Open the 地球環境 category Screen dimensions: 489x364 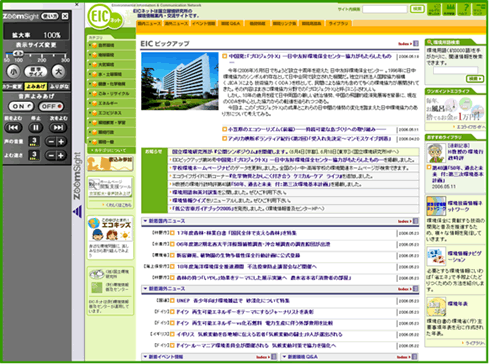111,55
